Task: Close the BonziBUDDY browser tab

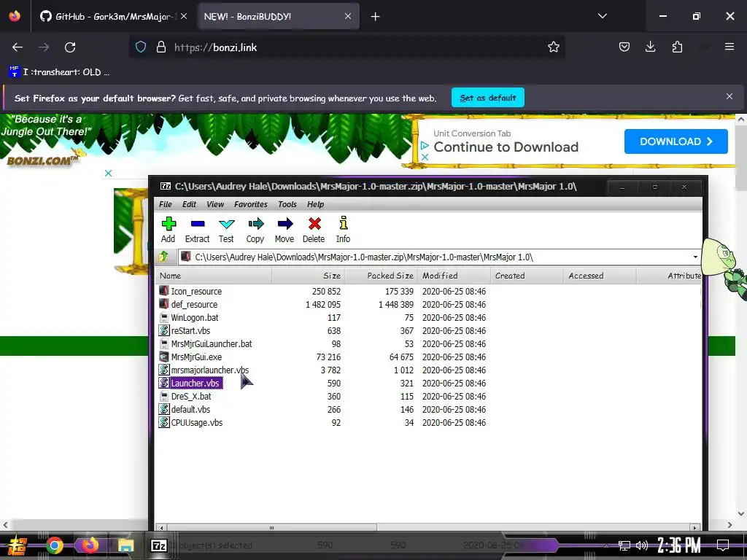Action: coord(348,16)
